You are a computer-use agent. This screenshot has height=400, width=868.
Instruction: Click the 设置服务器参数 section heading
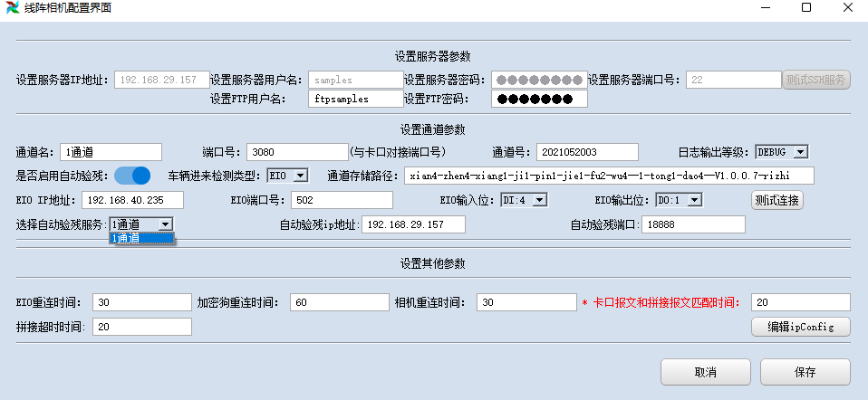tap(433, 56)
